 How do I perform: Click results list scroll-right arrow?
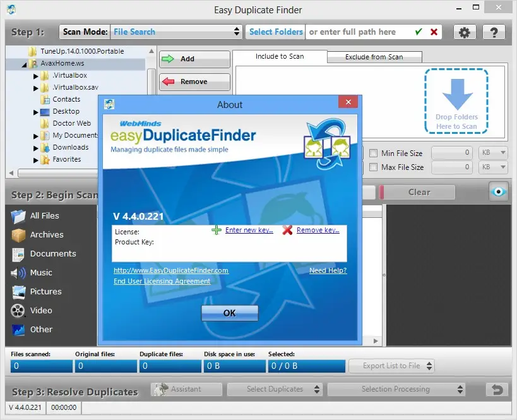(x=376, y=341)
